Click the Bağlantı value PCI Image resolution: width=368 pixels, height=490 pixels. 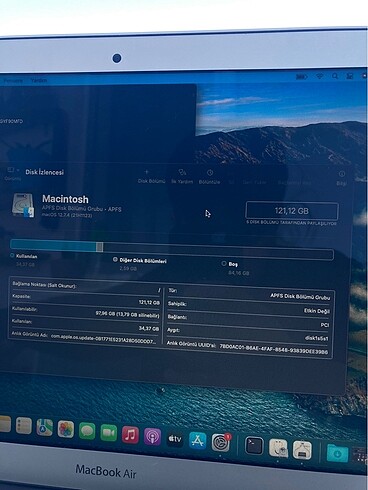click(325, 325)
